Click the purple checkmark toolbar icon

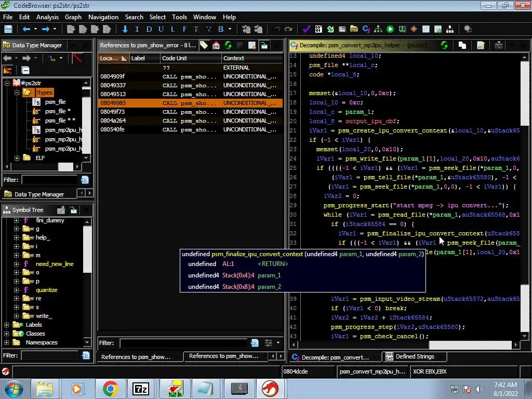pos(306,29)
